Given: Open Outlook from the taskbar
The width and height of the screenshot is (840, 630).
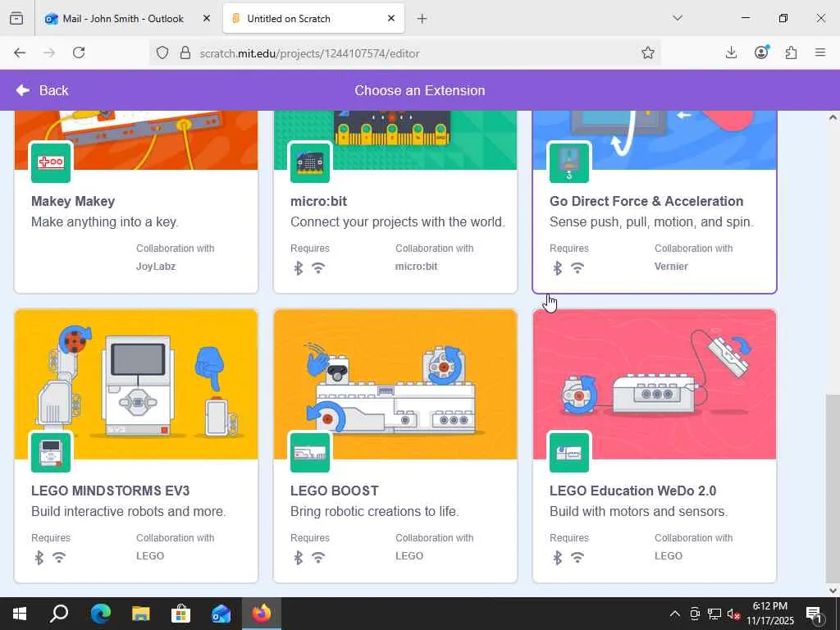Looking at the screenshot, I should (x=221, y=614).
